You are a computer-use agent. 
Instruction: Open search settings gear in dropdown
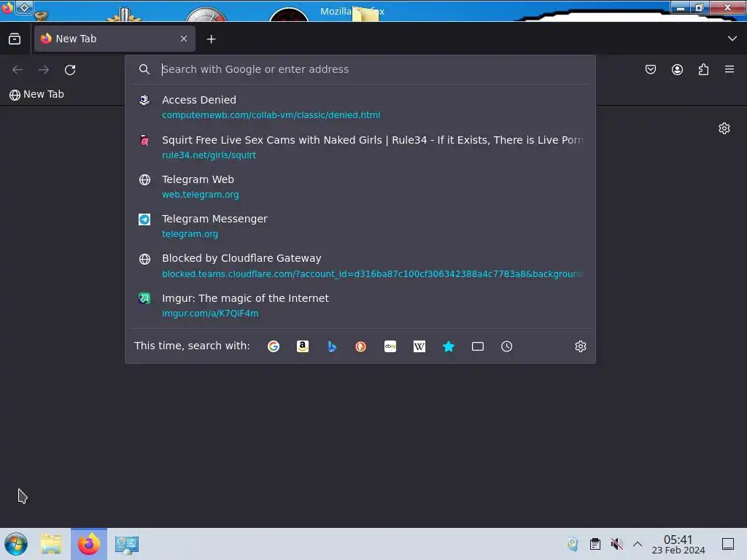point(580,346)
